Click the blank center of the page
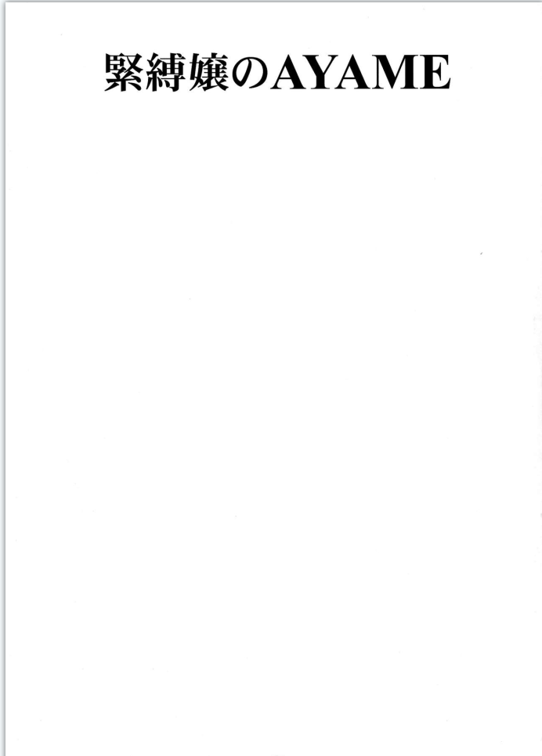542x756 pixels. coord(273,386)
